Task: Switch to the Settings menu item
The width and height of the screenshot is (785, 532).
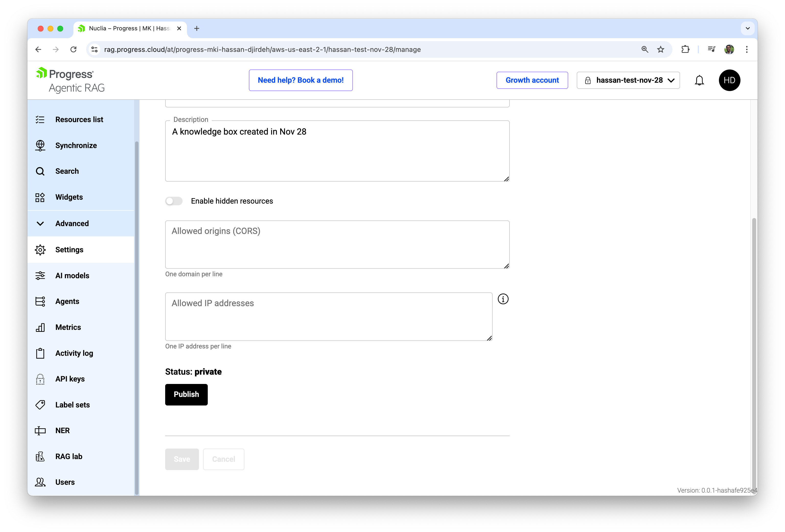Action: click(69, 249)
